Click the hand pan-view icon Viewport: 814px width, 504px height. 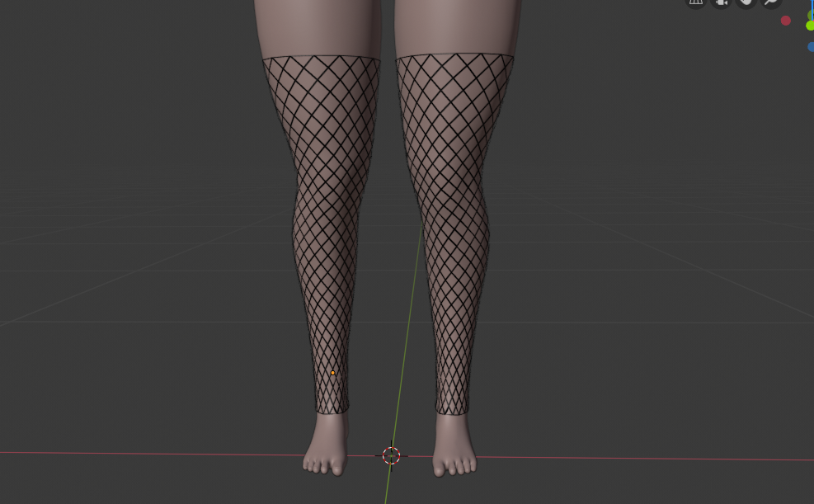pos(746,2)
